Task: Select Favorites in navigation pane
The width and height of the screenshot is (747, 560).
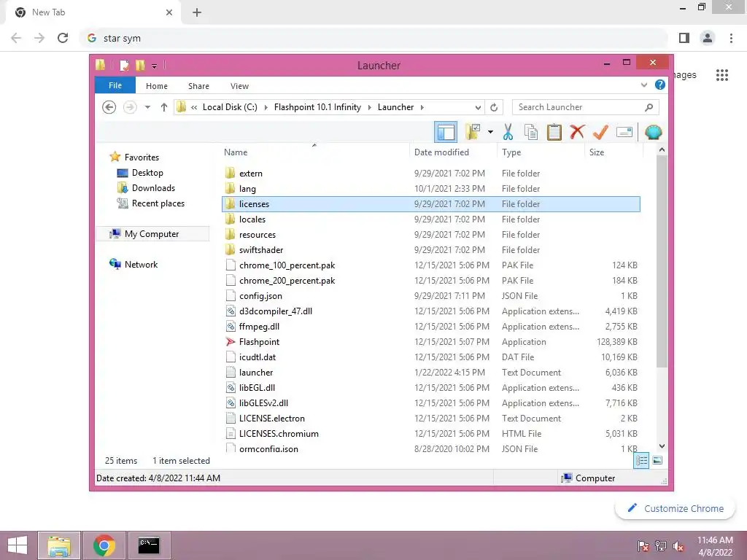Action: 142,157
